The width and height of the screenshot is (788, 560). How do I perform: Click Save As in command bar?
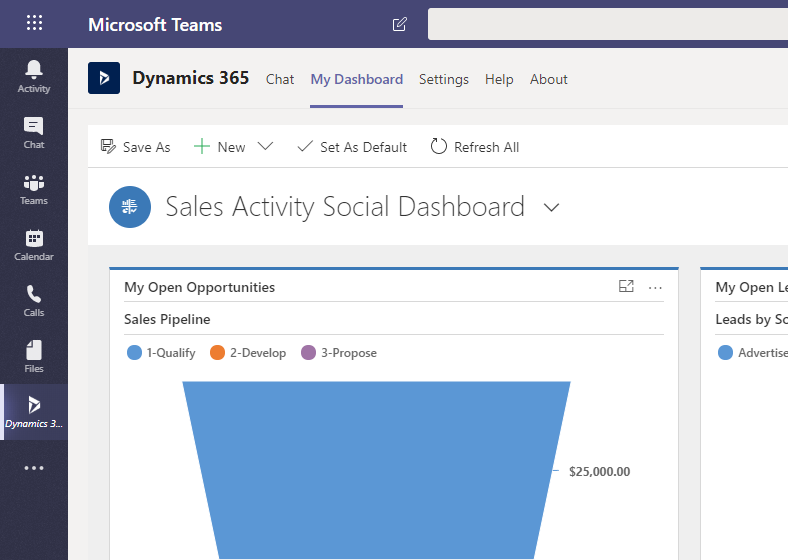pyautogui.click(x=136, y=147)
